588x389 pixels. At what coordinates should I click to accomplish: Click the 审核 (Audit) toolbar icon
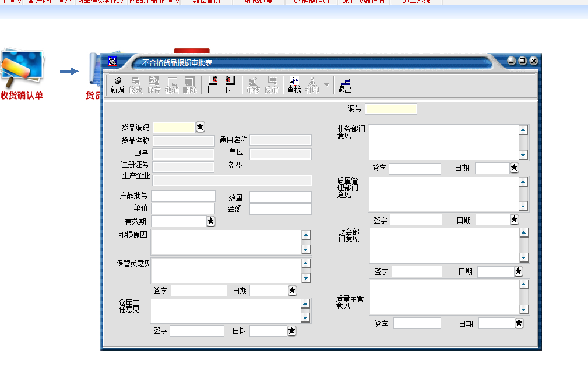click(x=253, y=85)
